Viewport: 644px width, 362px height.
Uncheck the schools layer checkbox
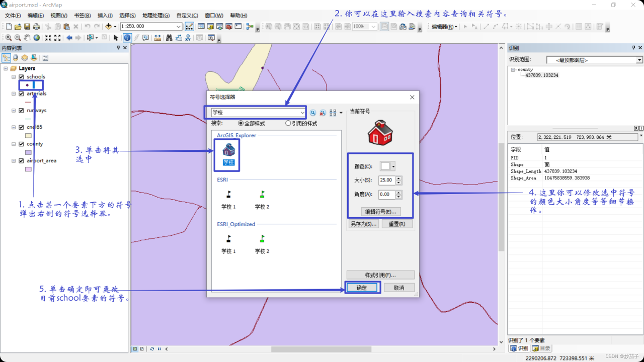21,77
